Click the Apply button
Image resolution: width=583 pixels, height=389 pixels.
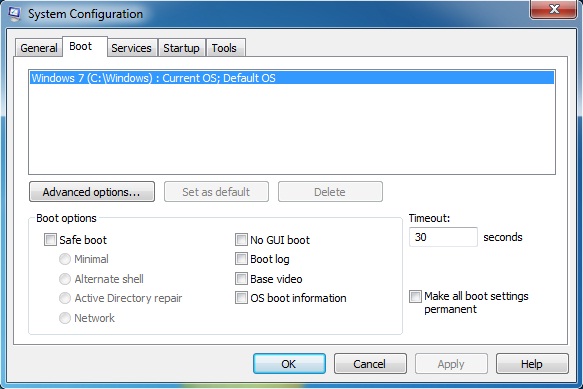[x=451, y=364]
